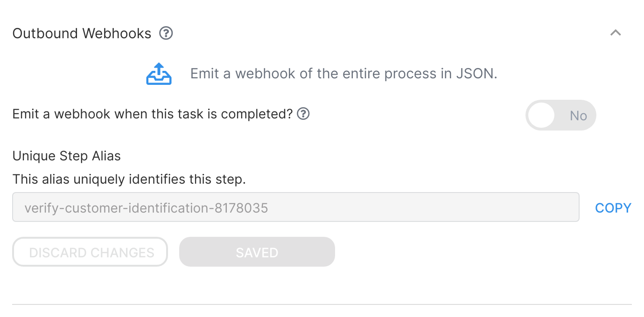
Task: Close the expanded webhooks panel via the arrow
Action: pos(616,33)
